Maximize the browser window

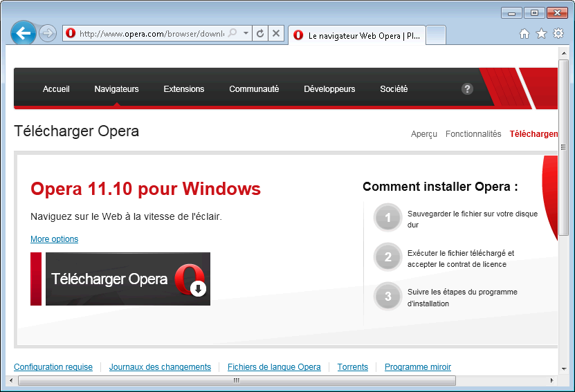[534, 13]
